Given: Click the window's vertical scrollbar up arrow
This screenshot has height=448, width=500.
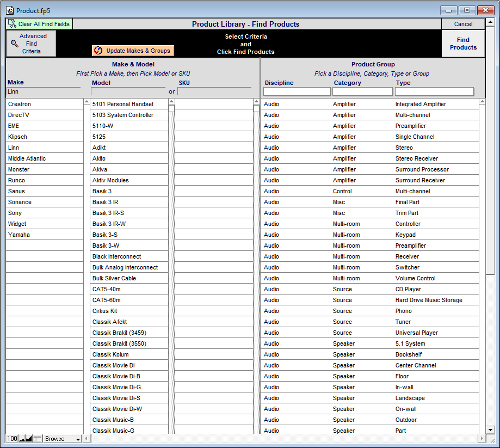Looking at the screenshot, I should point(490,23).
